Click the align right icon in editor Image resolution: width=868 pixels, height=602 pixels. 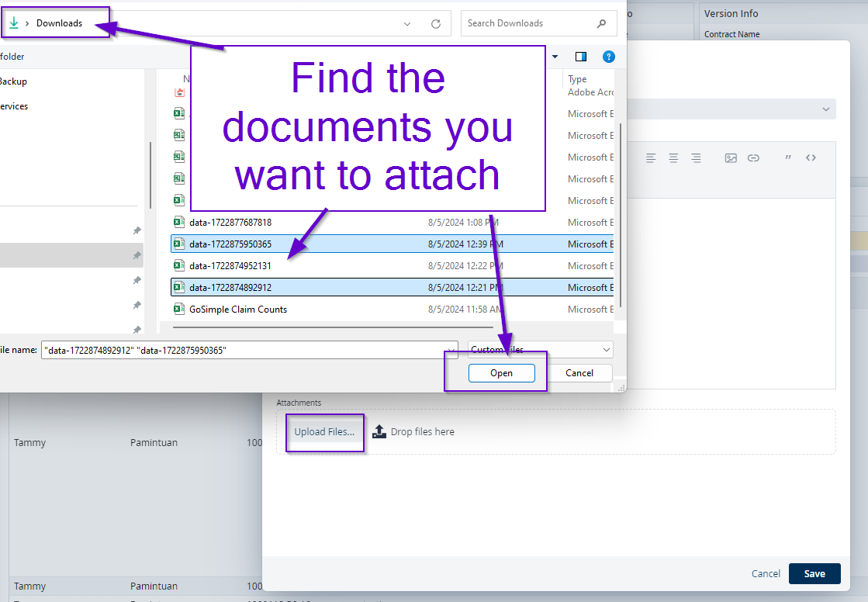coord(696,157)
